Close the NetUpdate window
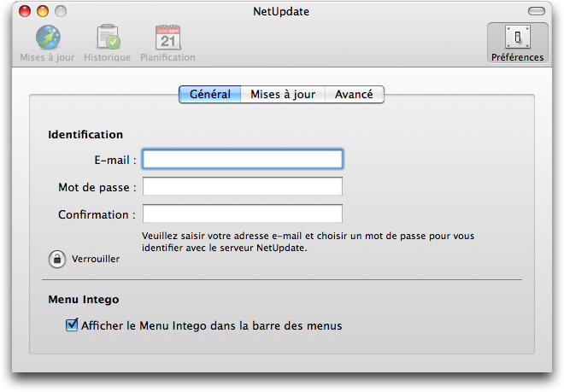Viewport: 564px width, 392px height. [25, 11]
